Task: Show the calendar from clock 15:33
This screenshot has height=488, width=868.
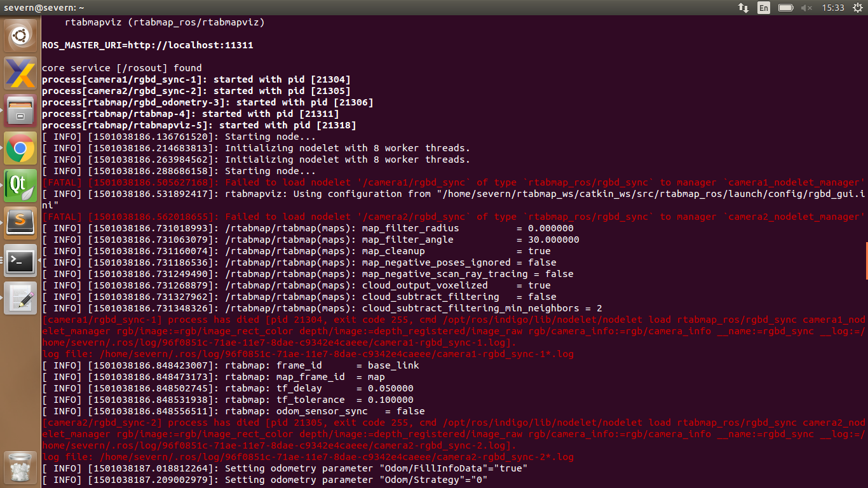Action: click(x=832, y=8)
